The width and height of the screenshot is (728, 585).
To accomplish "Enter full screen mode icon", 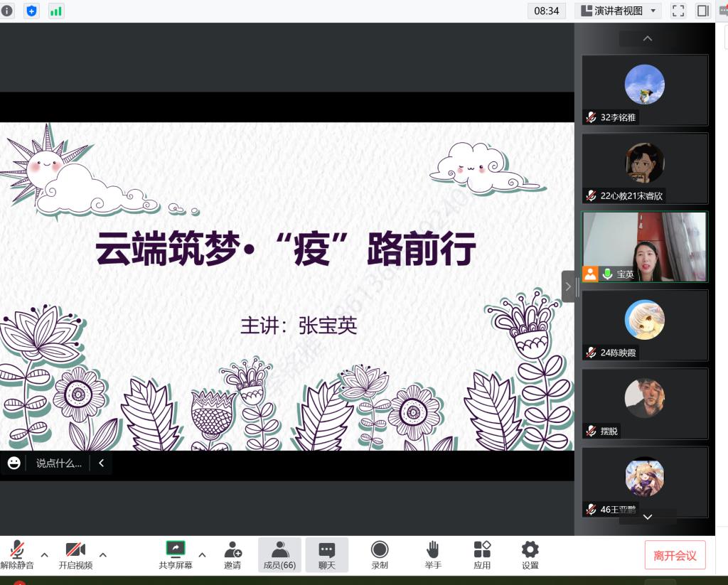I will [678, 11].
